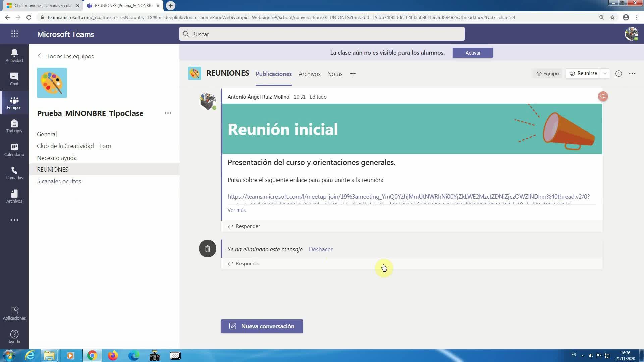644x362 pixels.
Task: Open Archivos files in the sidebar
Action: (x=14, y=196)
